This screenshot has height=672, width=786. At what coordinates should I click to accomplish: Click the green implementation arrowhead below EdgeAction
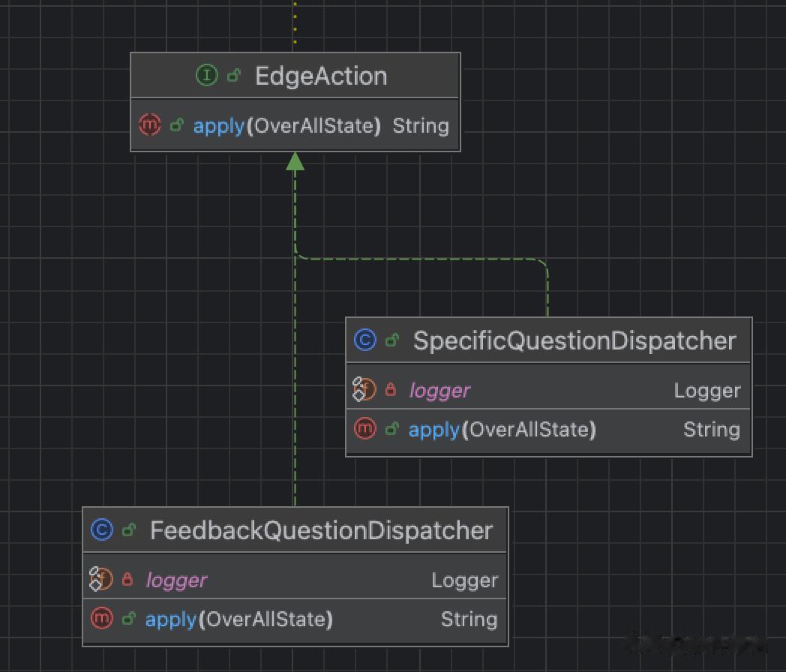pyautogui.click(x=295, y=161)
